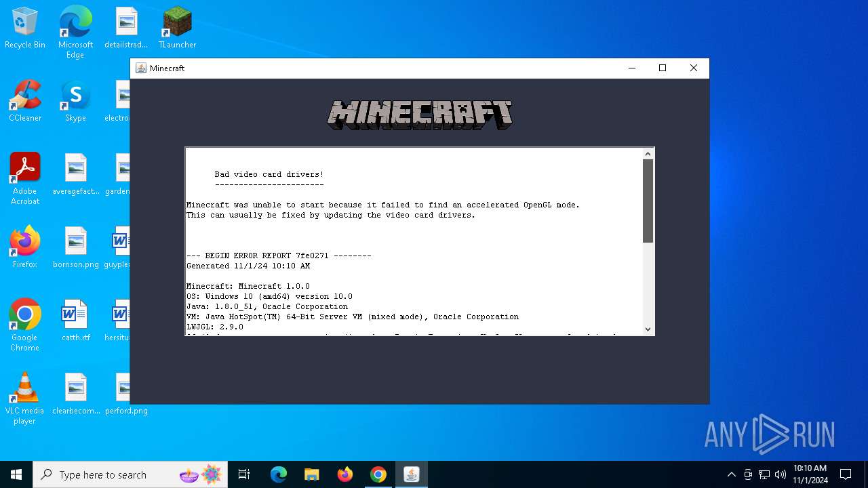868x488 pixels.
Task: Open Firefox from the taskbar
Action: coord(345,474)
